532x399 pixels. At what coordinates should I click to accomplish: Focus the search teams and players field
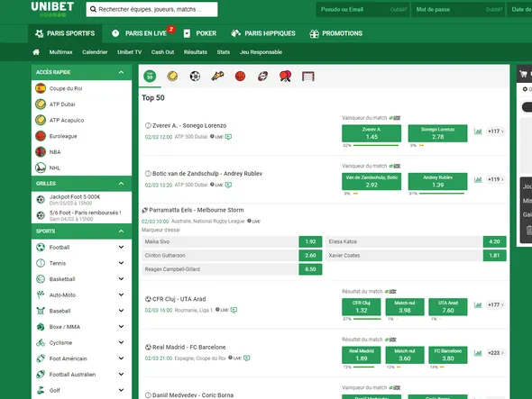coord(151,10)
